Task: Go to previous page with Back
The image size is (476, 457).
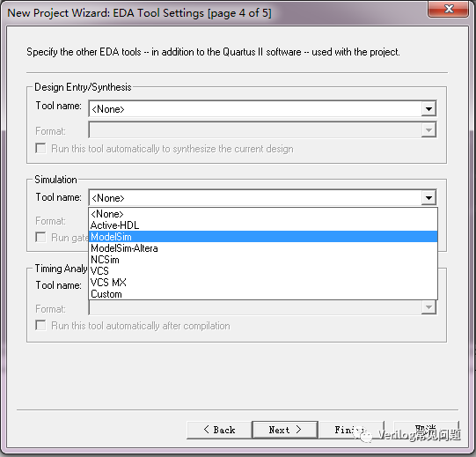Action: coord(219,430)
